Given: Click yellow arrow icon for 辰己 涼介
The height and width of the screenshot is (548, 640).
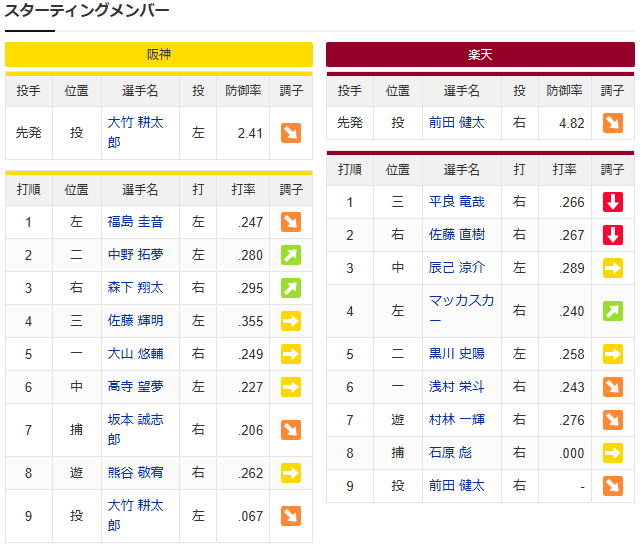Looking at the screenshot, I should tap(613, 268).
